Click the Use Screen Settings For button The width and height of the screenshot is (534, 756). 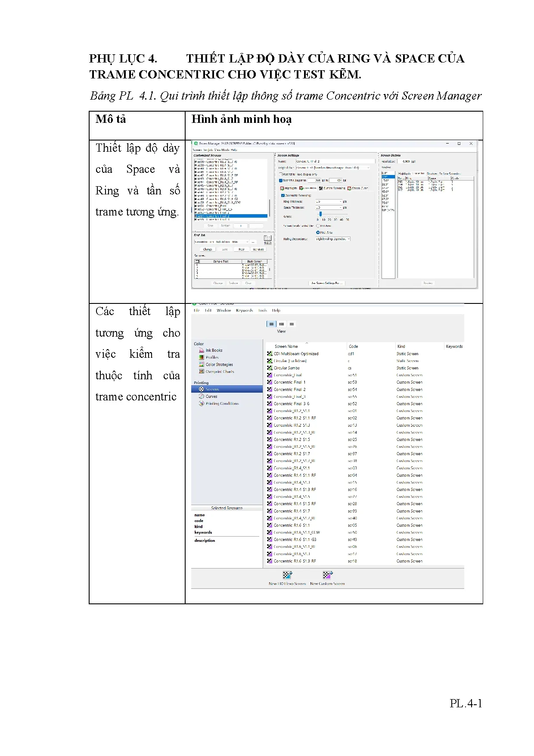[326, 283]
